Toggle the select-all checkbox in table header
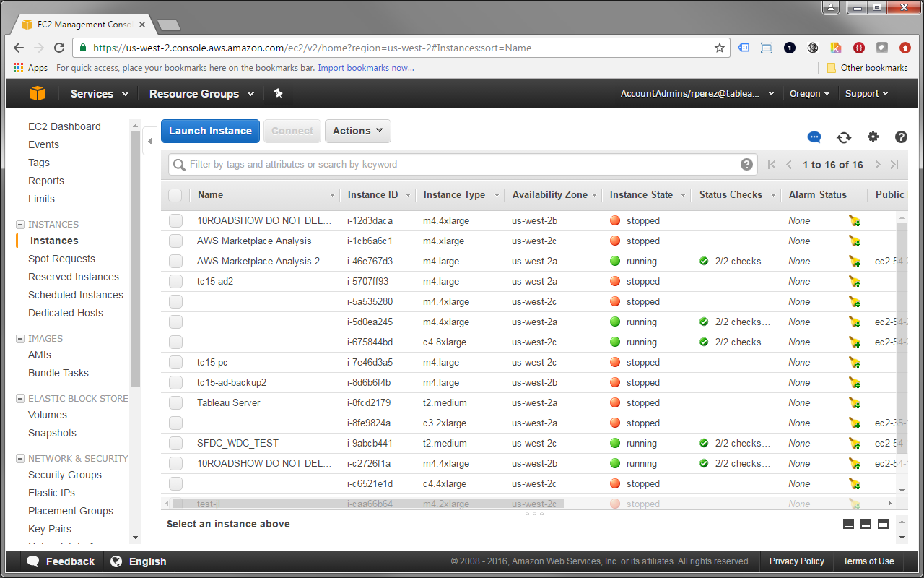The image size is (924, 578). click(175, 195)
